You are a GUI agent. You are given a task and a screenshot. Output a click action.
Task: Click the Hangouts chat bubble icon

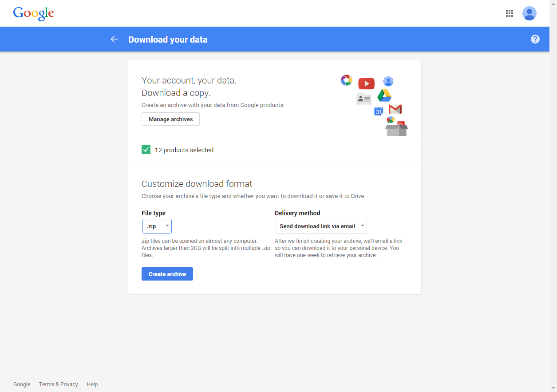[391, 120]
